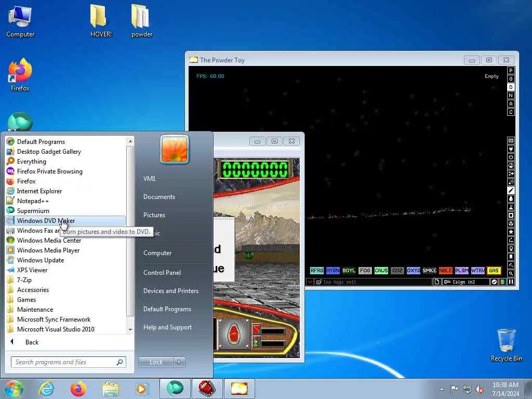Screen dimensions: 532x399
Task: Select the highlighted Gases section icon
Action: (511, 190)
